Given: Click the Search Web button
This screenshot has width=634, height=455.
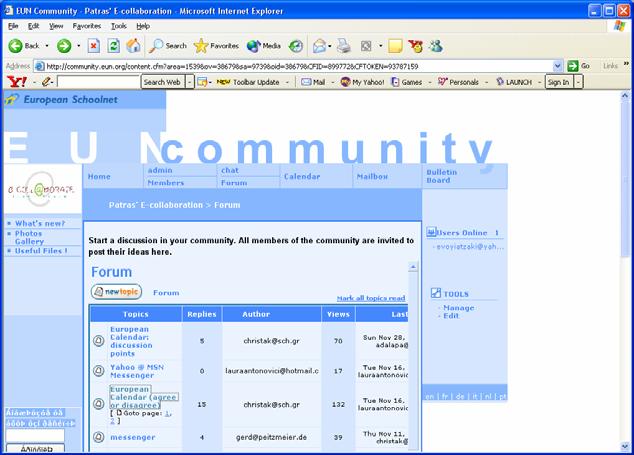Looking at the screenshot, I should [163, 82].
